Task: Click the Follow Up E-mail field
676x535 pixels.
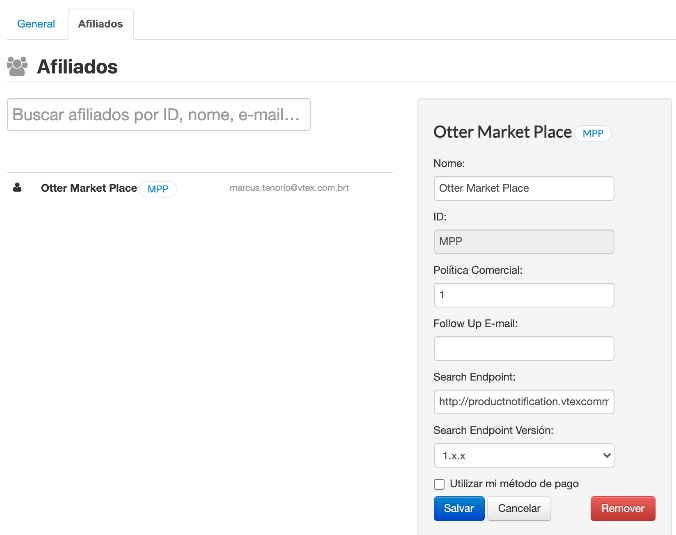Action: coord(524,348)
